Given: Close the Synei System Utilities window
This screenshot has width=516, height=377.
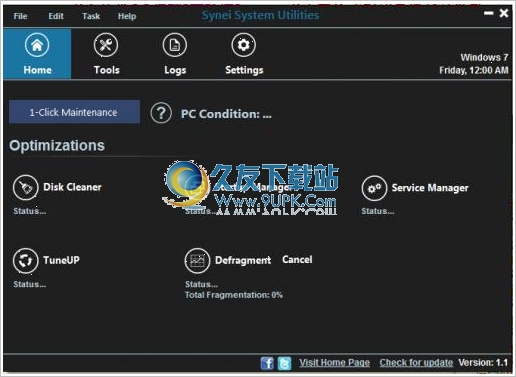Looking at the screenshot, I should pos(504,13).
